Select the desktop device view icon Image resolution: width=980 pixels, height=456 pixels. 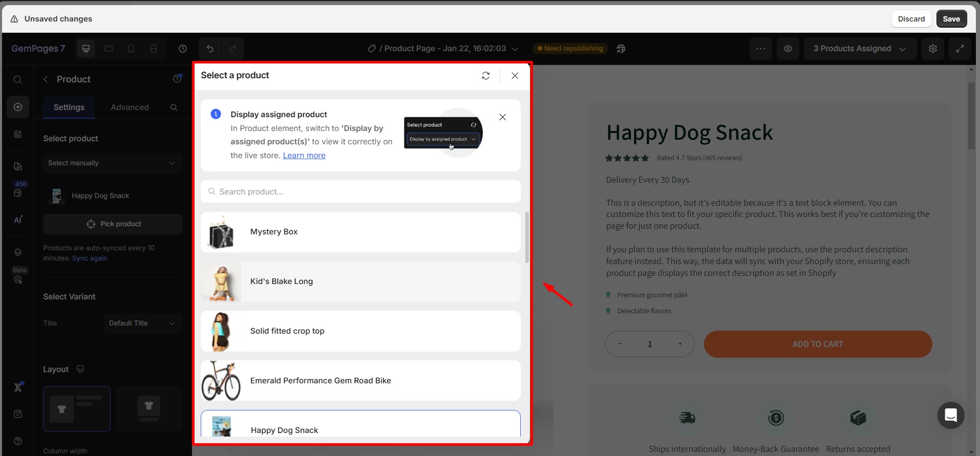coord(86,49)
